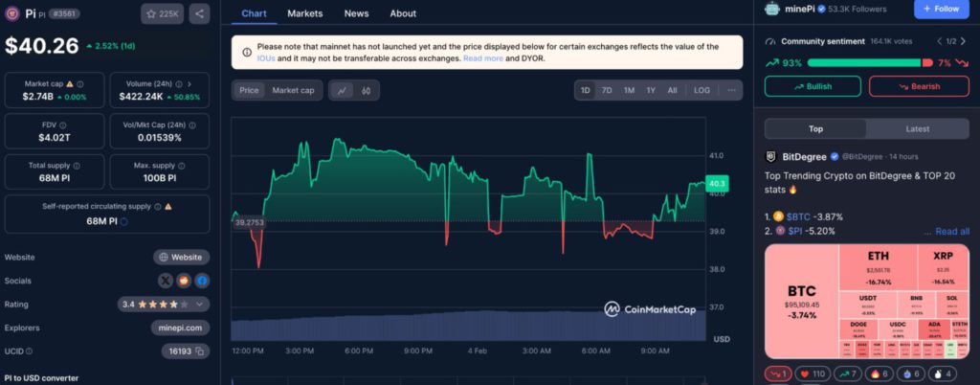Screen dimensions: 980x385
Task: Toggle the LOG scale option
Action: click(702, 90)
